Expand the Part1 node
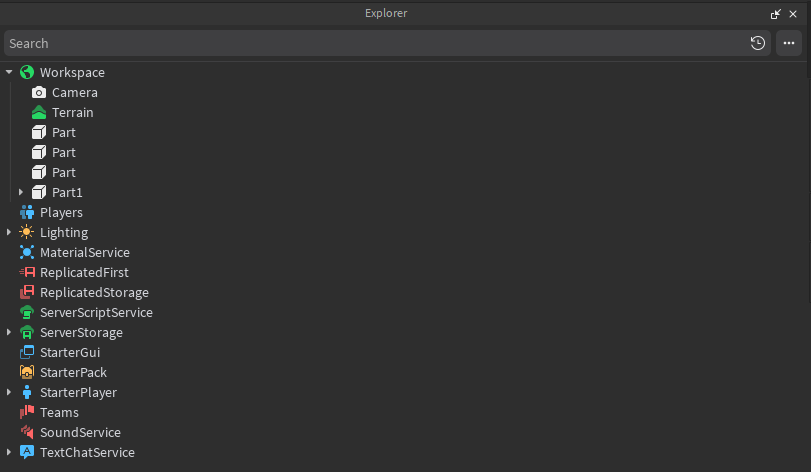 pos(21,192)
